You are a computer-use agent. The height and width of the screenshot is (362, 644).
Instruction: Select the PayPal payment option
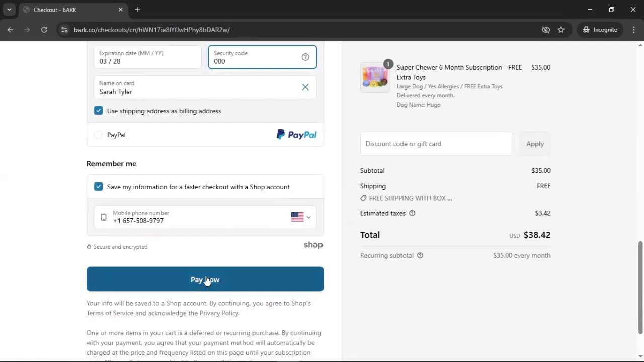(x=98, y=135)
